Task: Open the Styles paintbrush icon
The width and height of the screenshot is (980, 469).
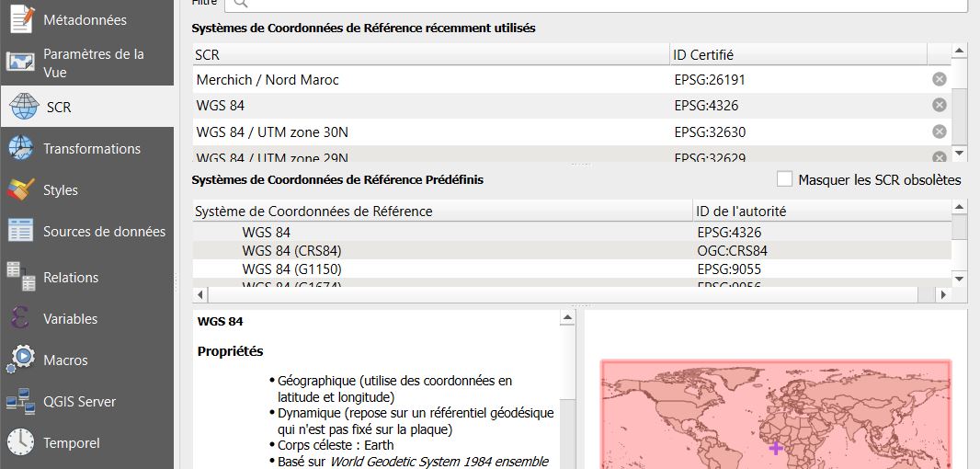Action: [20, 190]
